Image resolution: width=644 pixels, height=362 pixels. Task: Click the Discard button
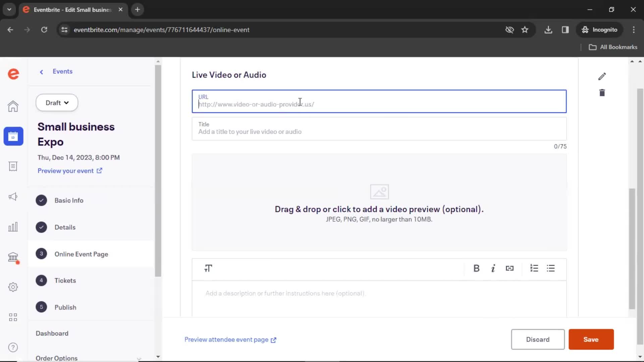[x=538, y=340]
